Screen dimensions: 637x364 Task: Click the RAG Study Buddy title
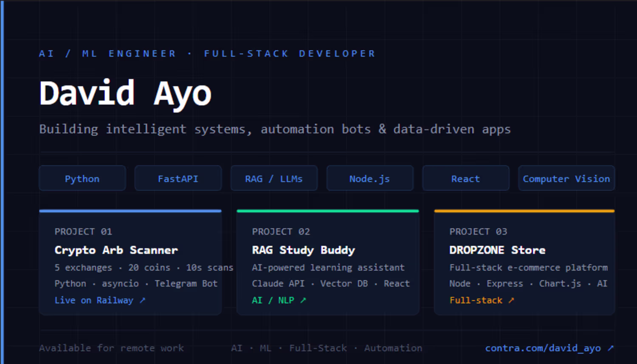pyautogui.click(x=303, y=250)
